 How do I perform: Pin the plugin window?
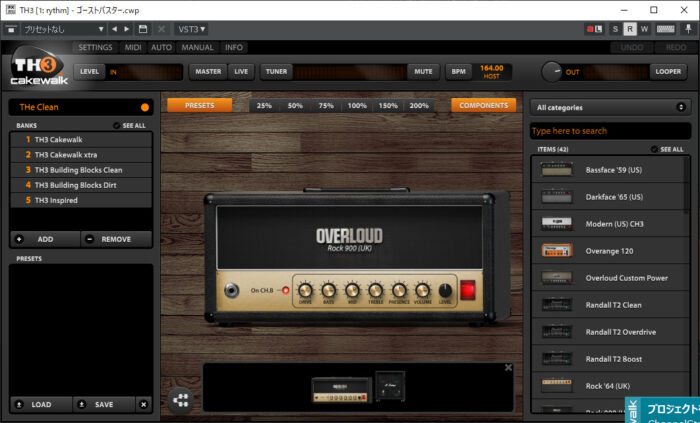point(688,29)
